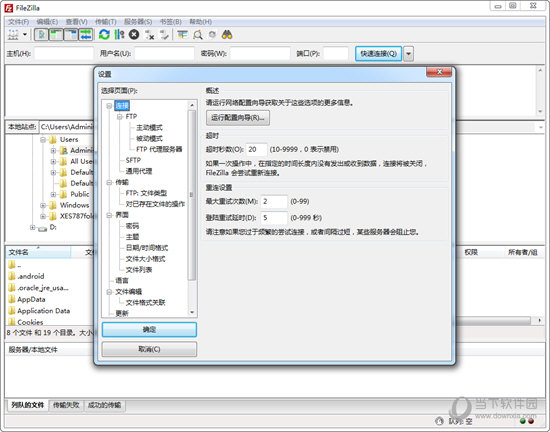Expand the Windows folder in local tree
Image resolution: width=550 pixels, height=432 pixels.
click(43, 205)
